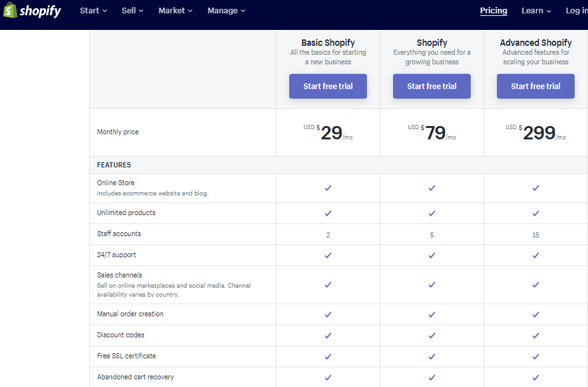Click Free SSL certificate checkmark under Basic Shopify
This screenshot has width=588, height=387.
[328, 356]
